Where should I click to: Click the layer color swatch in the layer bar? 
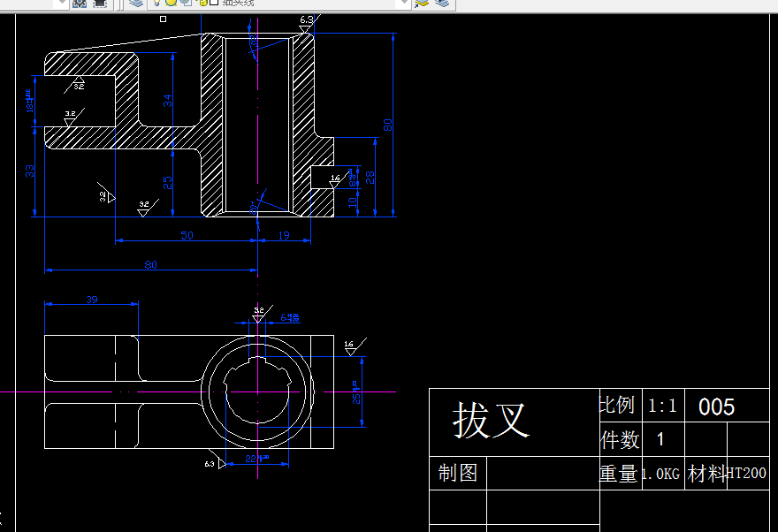coord(212,5)
